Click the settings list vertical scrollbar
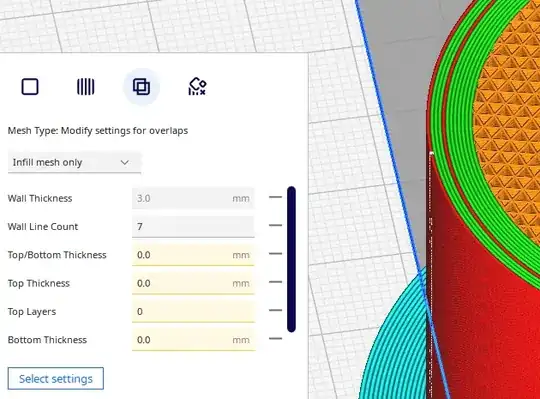 (291, 259)
